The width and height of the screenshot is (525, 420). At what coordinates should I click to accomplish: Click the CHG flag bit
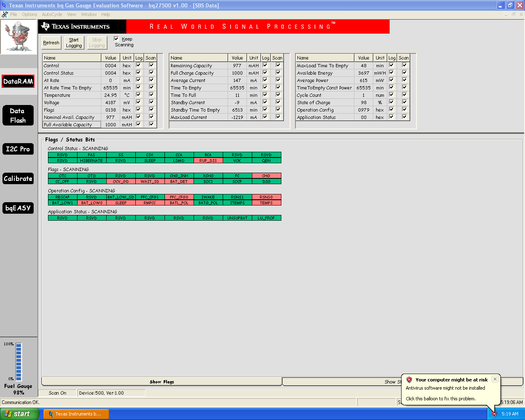(x=266, y=176)
